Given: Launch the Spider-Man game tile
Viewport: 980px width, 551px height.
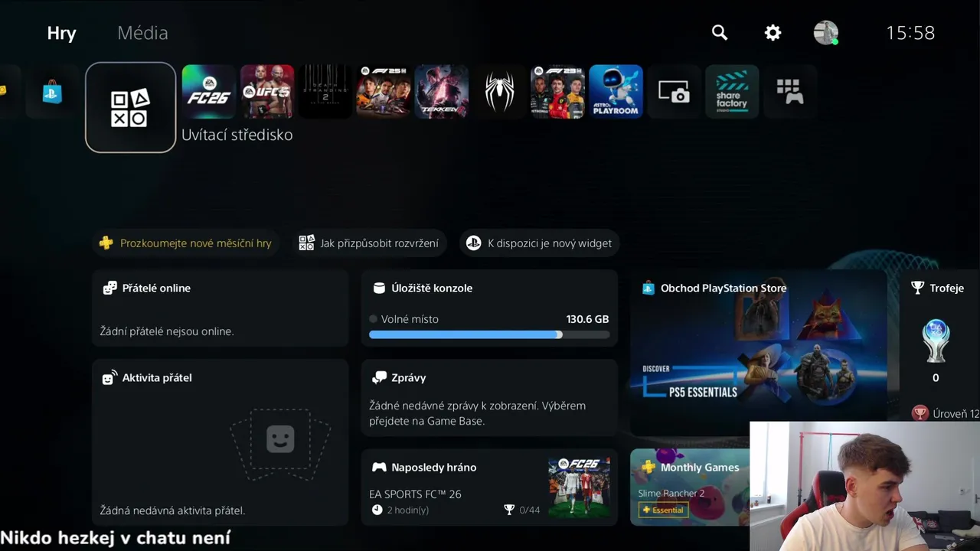Looking at the screenshot, I should 500,92.
